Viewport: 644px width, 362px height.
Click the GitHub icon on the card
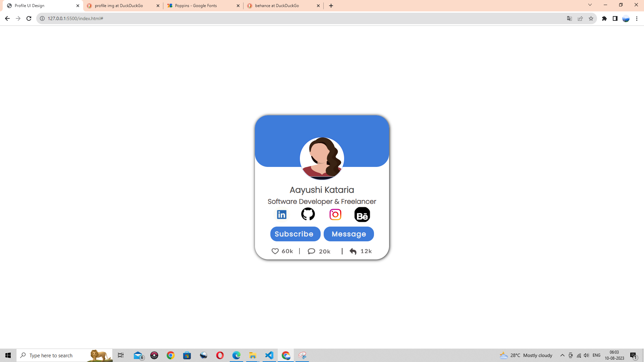[308, 214]
